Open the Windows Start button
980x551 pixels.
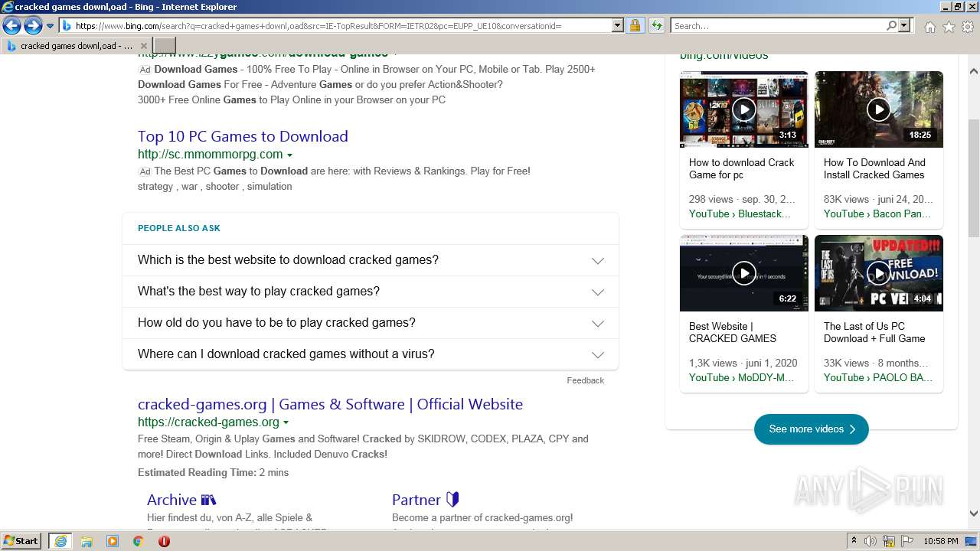tap(21, 541)
